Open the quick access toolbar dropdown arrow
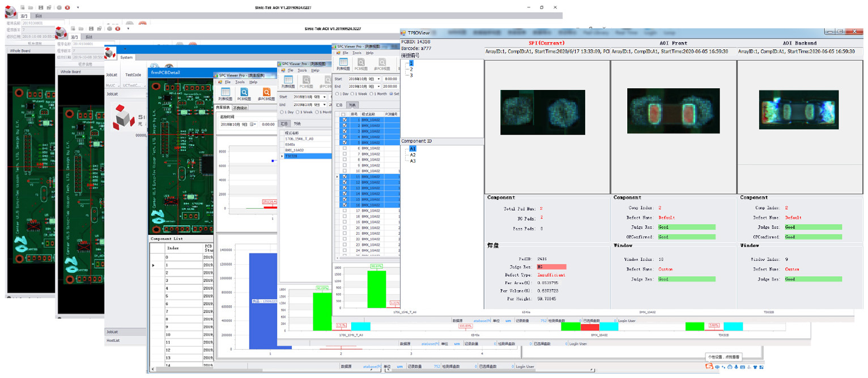Viewport: 868px width, 378px height. (78, 7)
